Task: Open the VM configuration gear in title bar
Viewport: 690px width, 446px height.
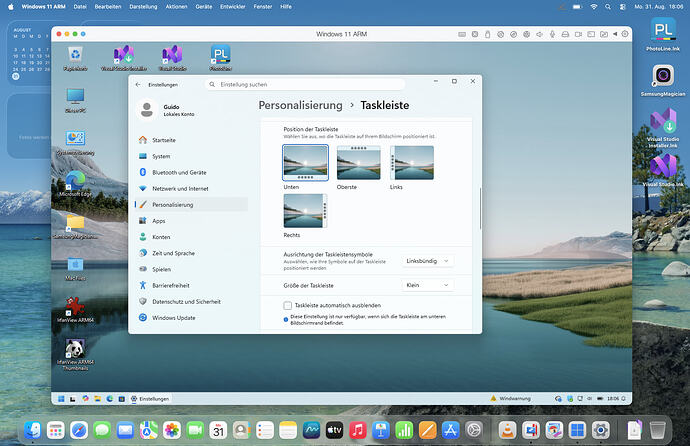Action: tap(625, 34)
